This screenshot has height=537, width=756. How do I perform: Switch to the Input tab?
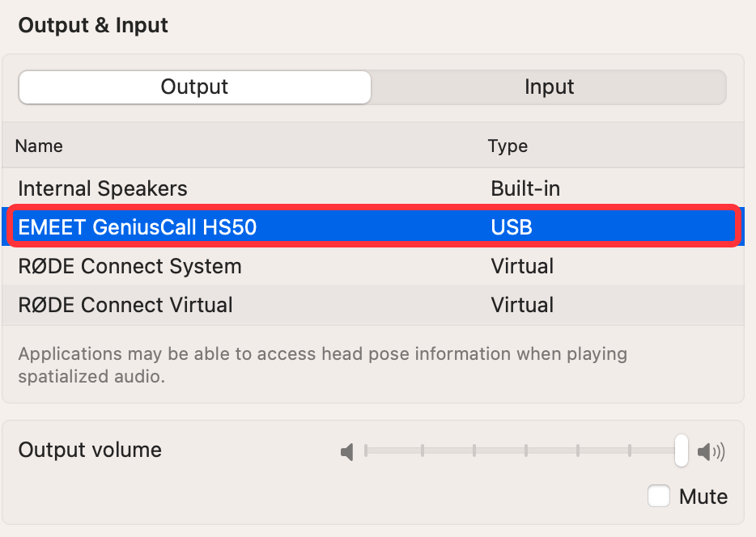549,87
